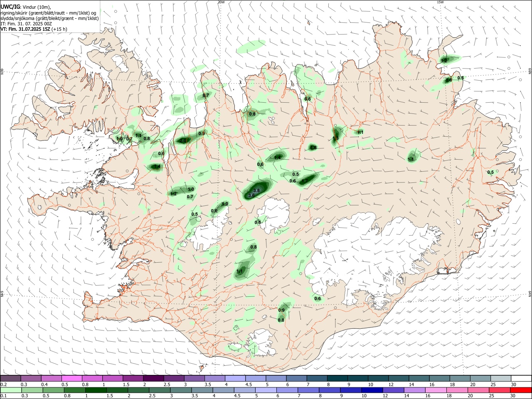
Task: Click the '0.1' label in the lower legend row
Action: point(3,396)
